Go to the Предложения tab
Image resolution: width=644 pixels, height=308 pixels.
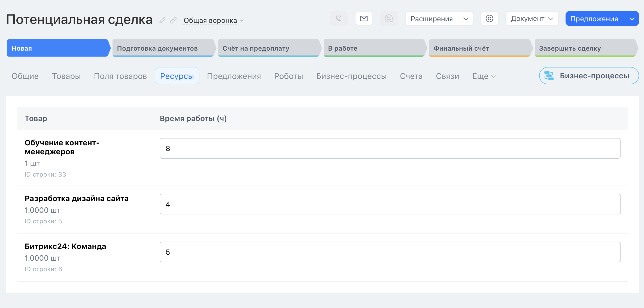click(x=234, y=76)
